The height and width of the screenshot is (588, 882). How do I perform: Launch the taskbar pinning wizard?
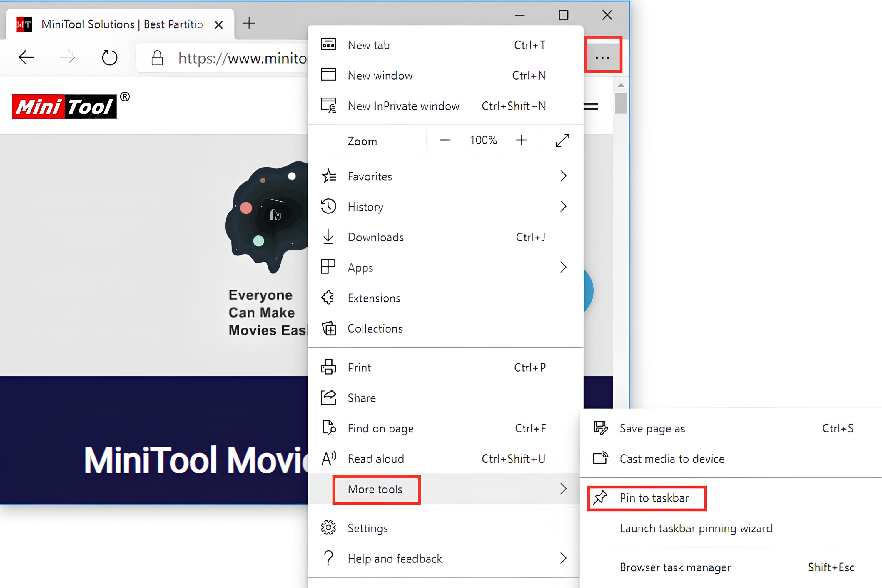pos(696,528)
